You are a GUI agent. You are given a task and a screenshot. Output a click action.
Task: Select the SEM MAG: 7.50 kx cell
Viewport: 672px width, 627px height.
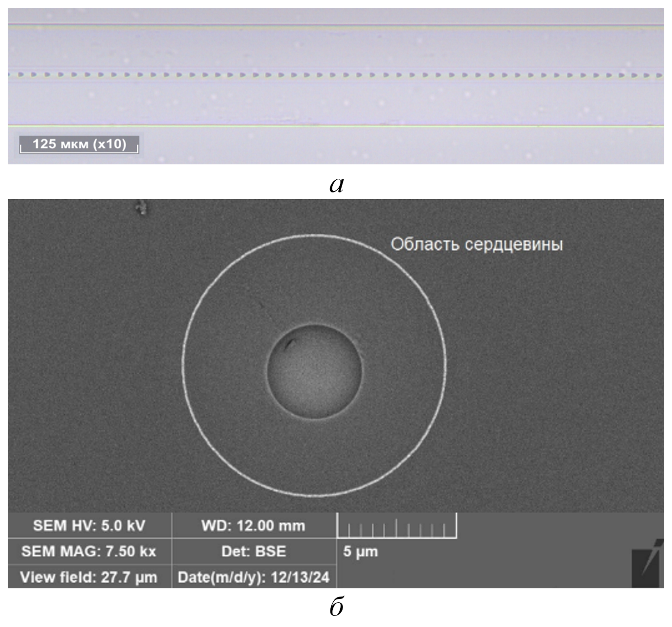pos(89,552)
